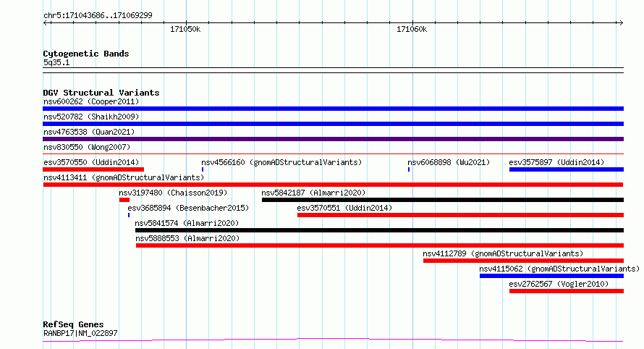Select the short red nsv3197480 bar
Screen dimensions: 644x349
[124, 200]
